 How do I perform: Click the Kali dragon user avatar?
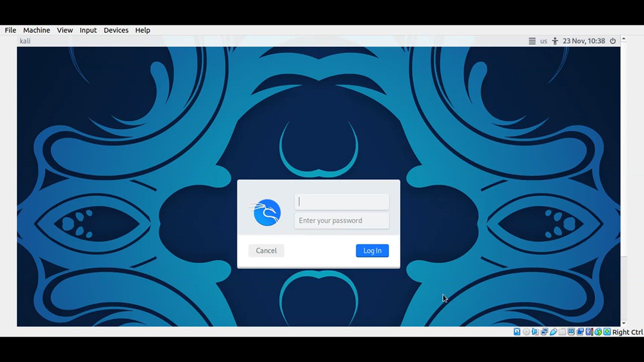(266, 213)
